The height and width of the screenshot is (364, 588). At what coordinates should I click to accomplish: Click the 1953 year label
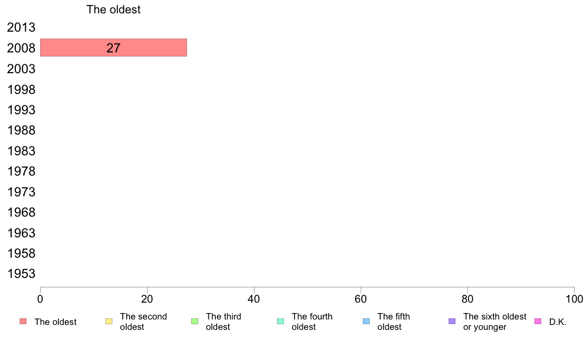(x=21, y=273)
